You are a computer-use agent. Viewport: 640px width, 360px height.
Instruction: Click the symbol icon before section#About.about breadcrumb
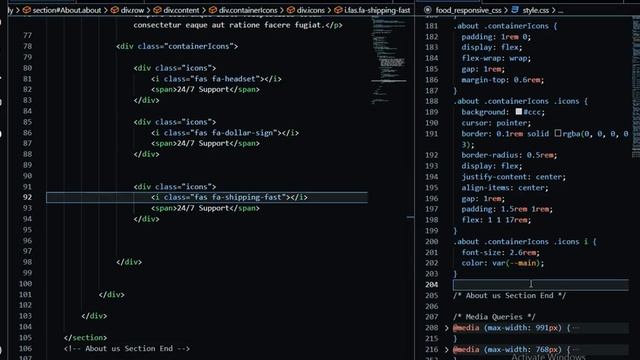pyautogui.click(x=27, y=10)
